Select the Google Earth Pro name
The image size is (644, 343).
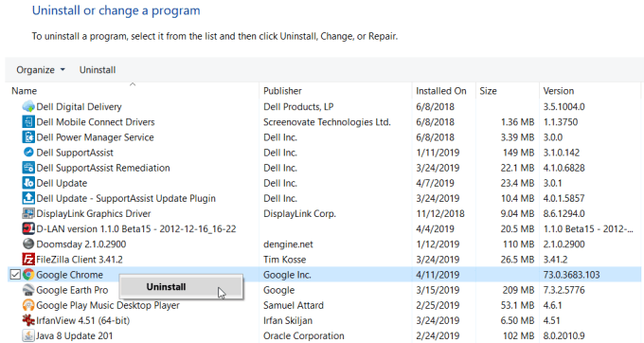click(x=72, y=290)
